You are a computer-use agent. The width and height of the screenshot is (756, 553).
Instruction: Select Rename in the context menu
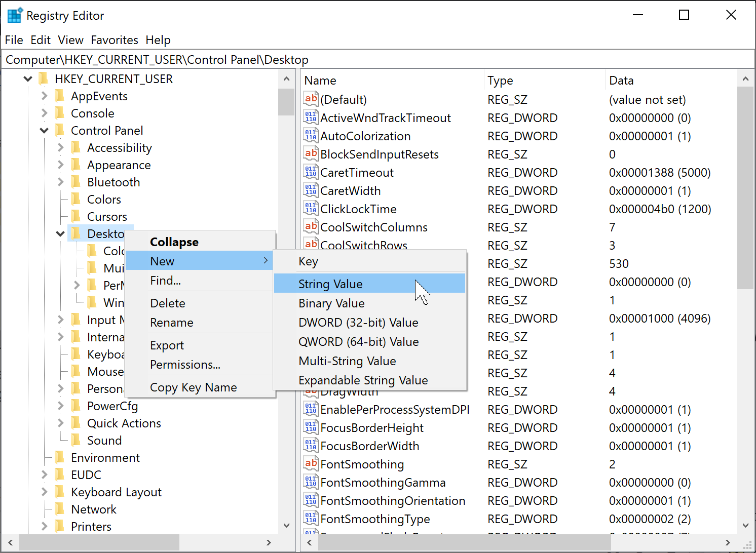pyautogui.click(x=199, y=322)
